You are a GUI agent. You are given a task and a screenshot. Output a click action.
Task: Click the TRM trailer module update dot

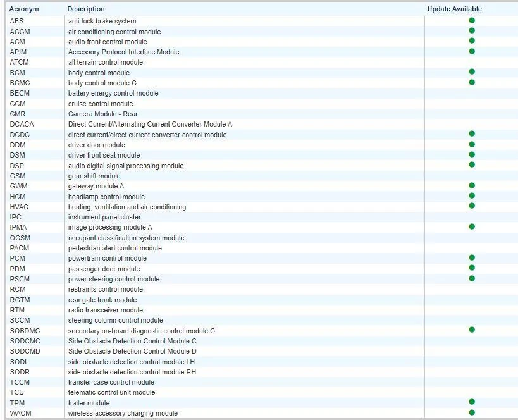[x=471, y=402]
